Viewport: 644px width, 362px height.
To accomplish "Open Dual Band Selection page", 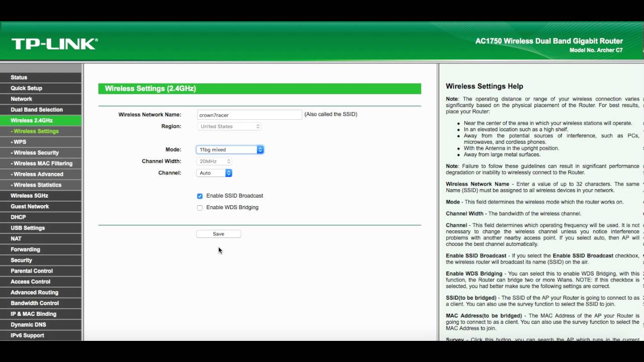I will (x=40, y=110).
